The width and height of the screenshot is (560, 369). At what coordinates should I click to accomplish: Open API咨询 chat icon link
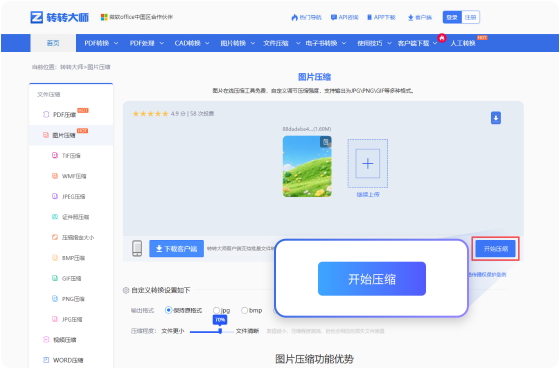pyautogui.click(x=345, y=17)
